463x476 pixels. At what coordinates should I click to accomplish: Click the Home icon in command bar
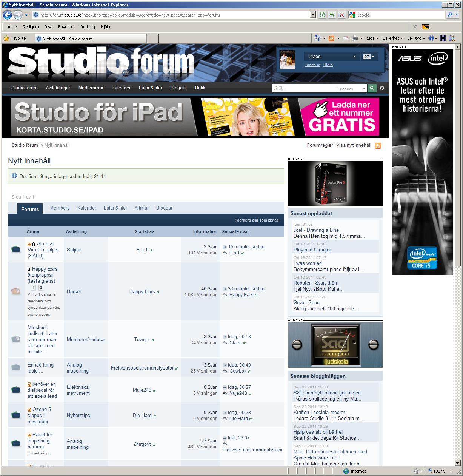tap(318, 38)
